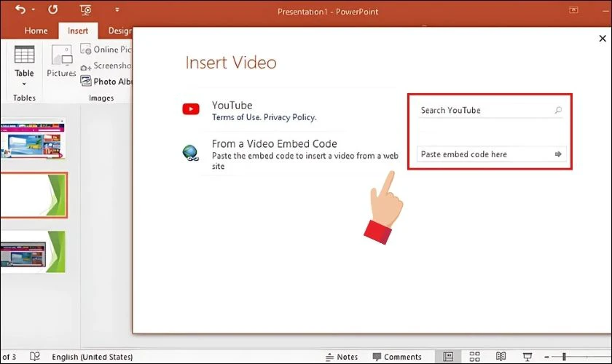Click the YouTube option title
The height and width of the screenshot is (364, 612).
click(232, 106)
